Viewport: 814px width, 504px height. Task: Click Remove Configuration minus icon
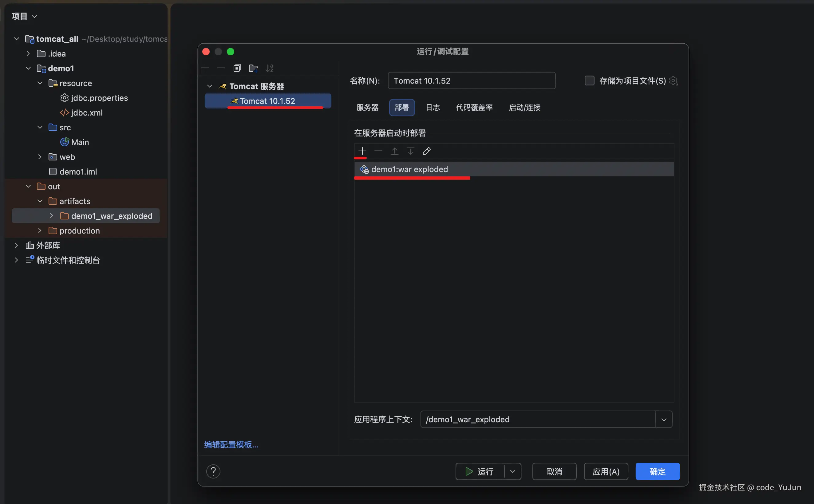coord(221,68)
